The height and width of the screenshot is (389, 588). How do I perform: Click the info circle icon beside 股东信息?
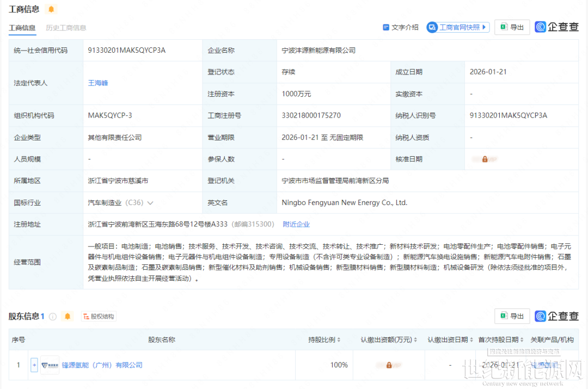coord(53,316)
